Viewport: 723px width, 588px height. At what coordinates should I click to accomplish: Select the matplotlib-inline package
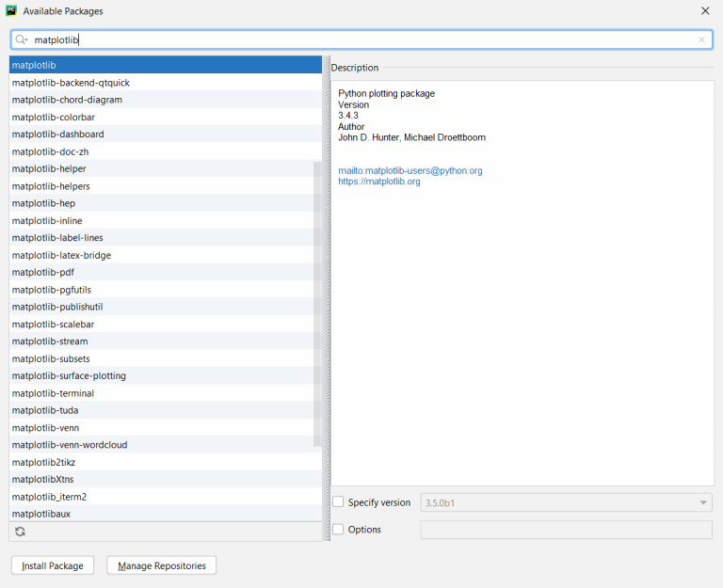click(x=47, y=220)
